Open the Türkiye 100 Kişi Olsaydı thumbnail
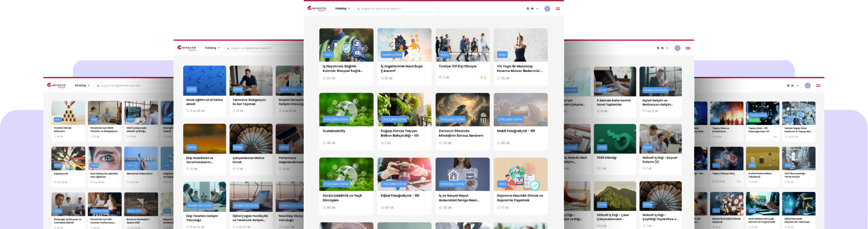The image size is (868, 229). 462,45
